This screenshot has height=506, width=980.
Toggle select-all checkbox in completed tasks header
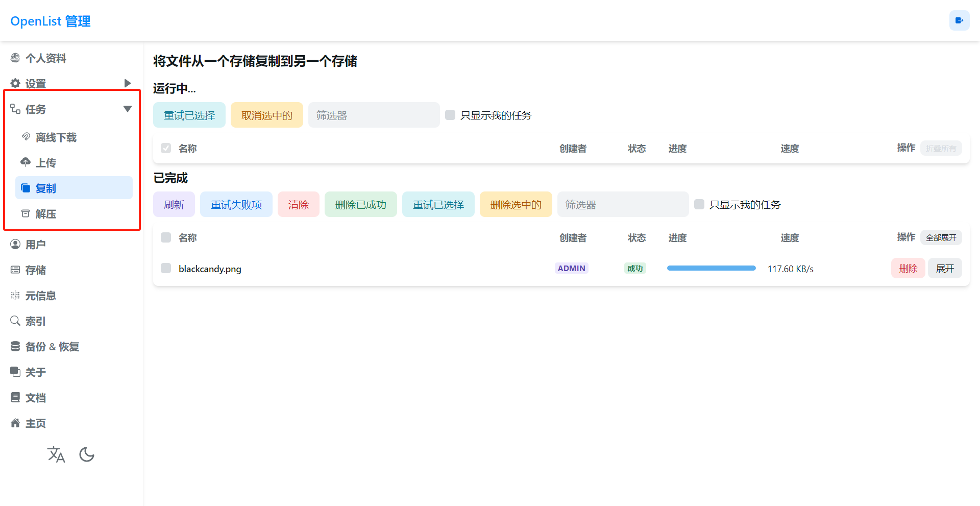pyautogui.click(x=166, y=237)
